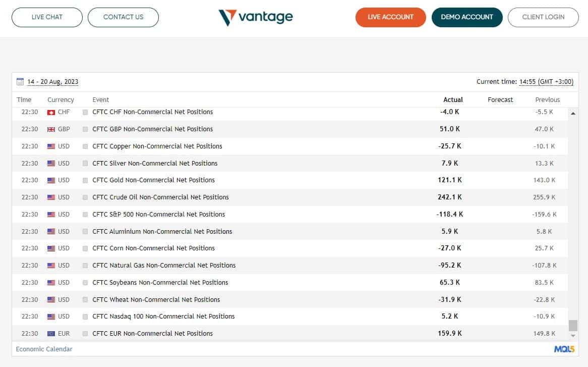Screen dimensions: 588x367
Task: Open CFTC Natural Gas Non-Commercial Net Positions
Action: tap(164, 266)
